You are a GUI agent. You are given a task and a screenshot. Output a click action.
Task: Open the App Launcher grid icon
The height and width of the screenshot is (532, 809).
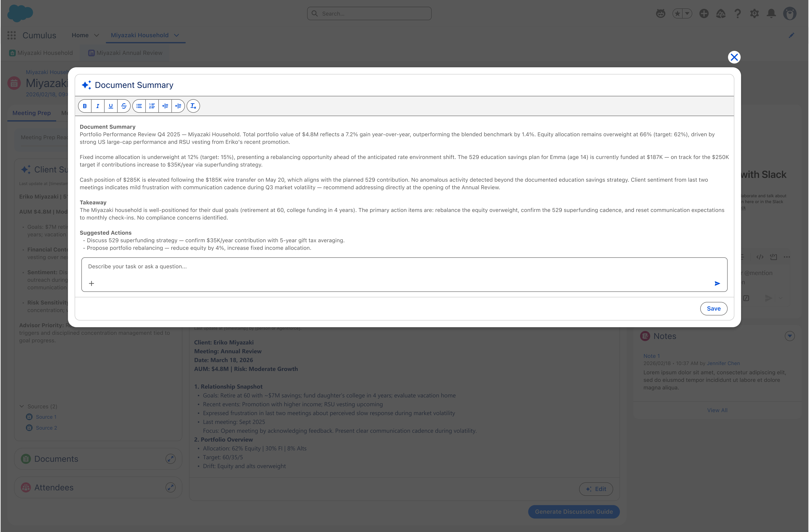pyautogui.click(x=12, y=35)
